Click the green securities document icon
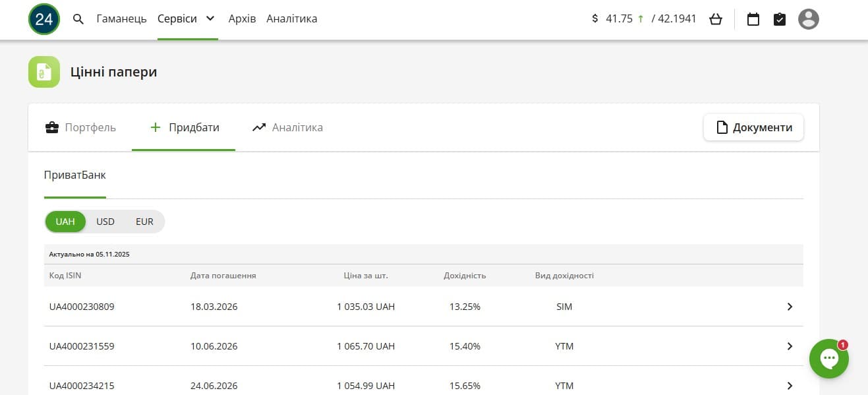 tap(44, 72)
